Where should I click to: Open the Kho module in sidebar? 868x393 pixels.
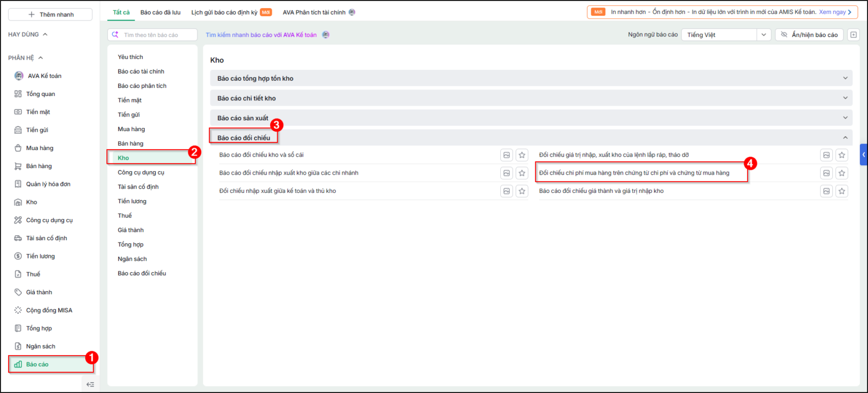tap(31, 202)
